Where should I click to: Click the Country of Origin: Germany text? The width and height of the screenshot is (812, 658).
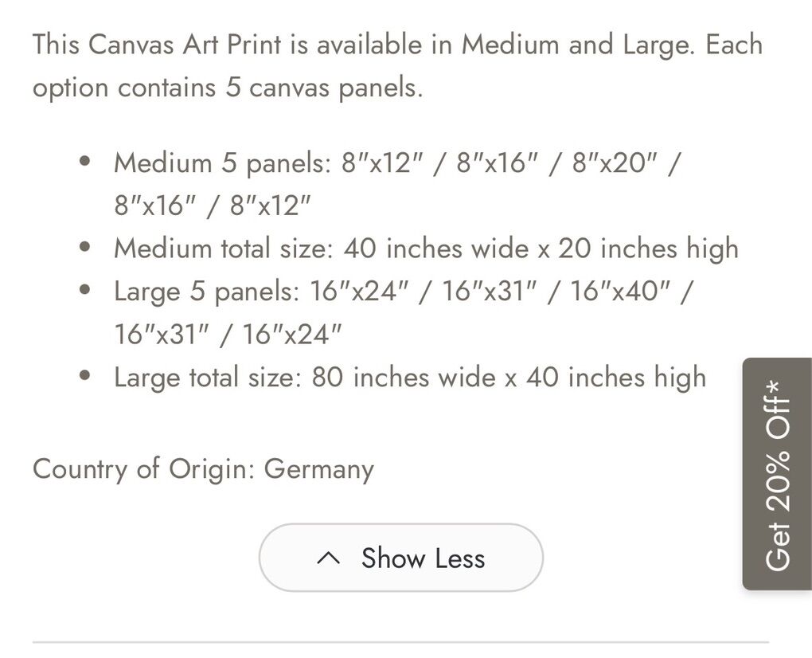point(203,468)
